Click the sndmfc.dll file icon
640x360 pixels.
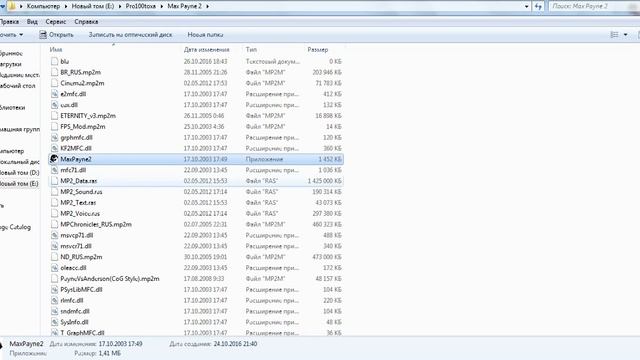tap(54, 311)
